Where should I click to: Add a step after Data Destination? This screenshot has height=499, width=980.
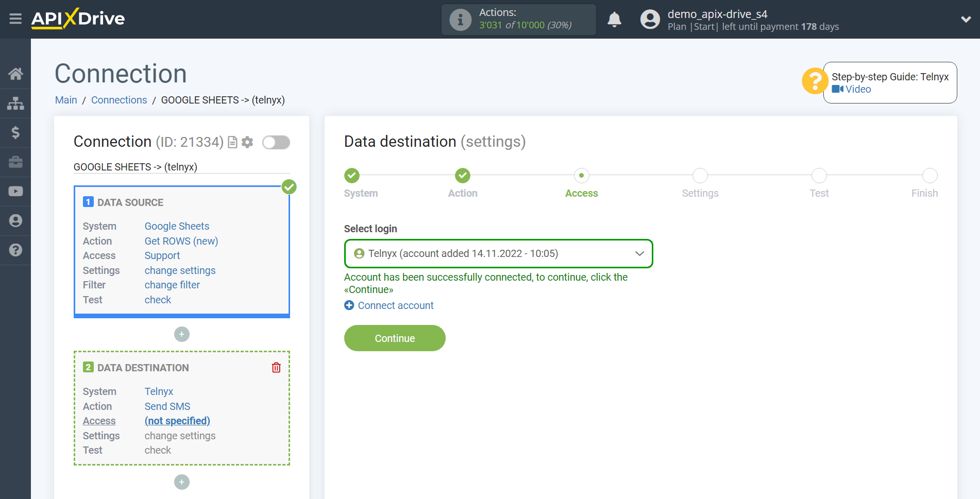coord(182,482)
